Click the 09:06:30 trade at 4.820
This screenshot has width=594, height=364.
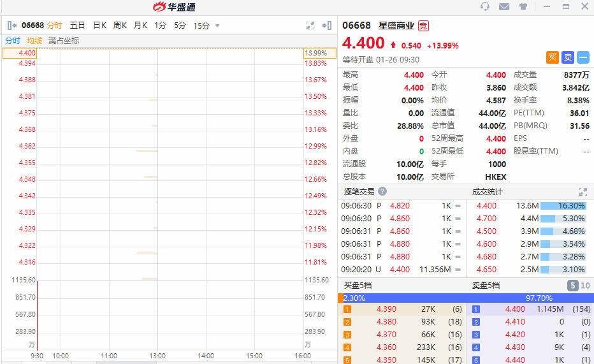click(x=401, y=206)
